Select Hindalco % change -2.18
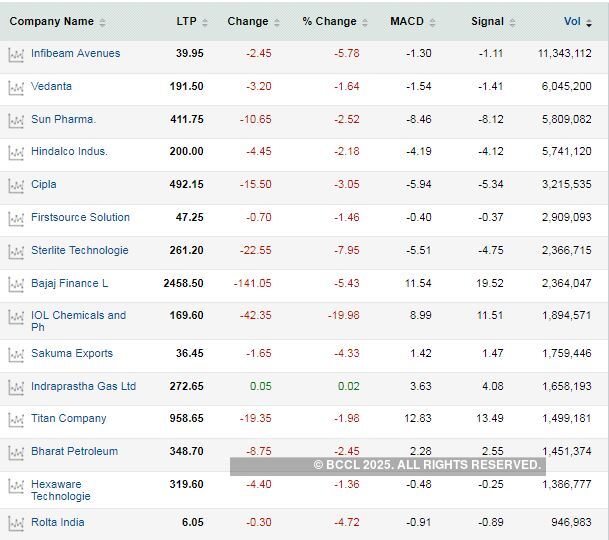 pos(347,151)
